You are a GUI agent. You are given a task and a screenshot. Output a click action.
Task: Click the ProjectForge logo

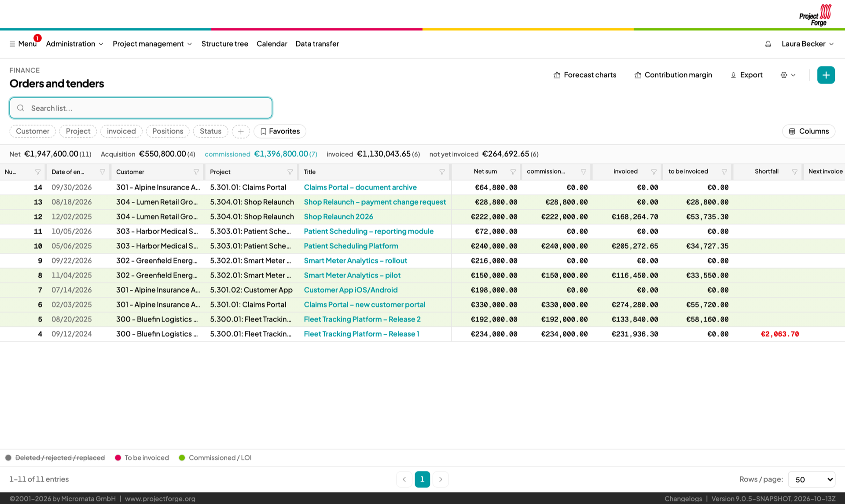click(816, 15)
